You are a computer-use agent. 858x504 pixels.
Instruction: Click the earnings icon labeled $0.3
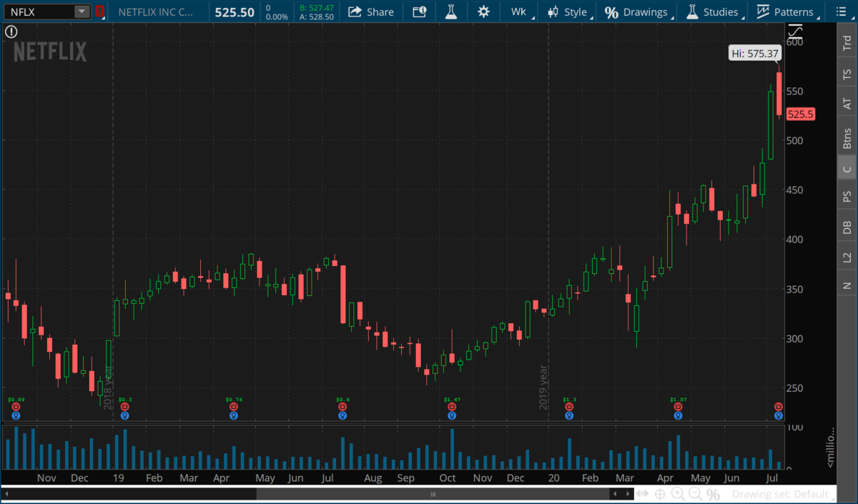pyautogui.click(x=124, y=407)
